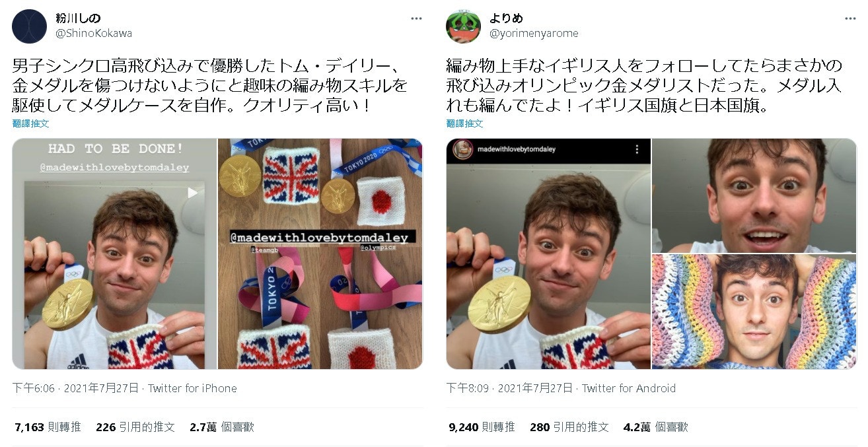This screenshot has width=868, height=447.
Task: View the 9,240 retweets list
Action: pyautogui.click(x=481, y=427)
